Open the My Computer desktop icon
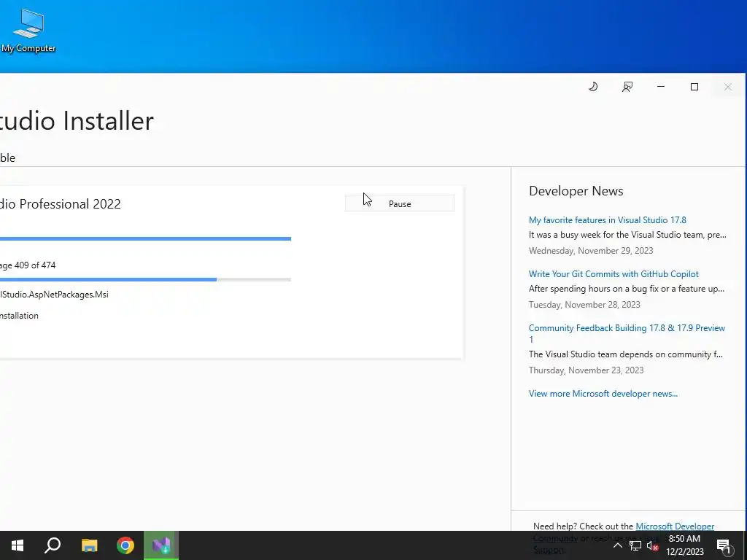747x560 pixels. coord(28,30)
